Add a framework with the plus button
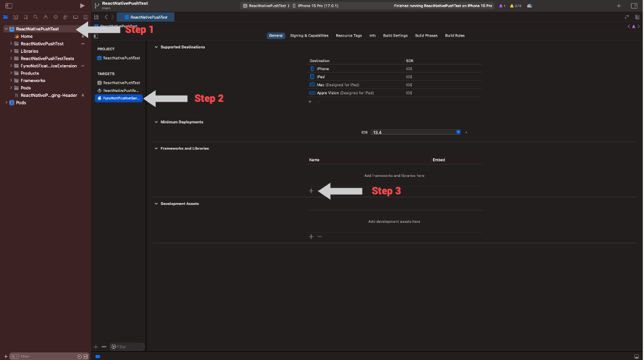The width and height of the screenshot is (644, 360). [311, 191]
